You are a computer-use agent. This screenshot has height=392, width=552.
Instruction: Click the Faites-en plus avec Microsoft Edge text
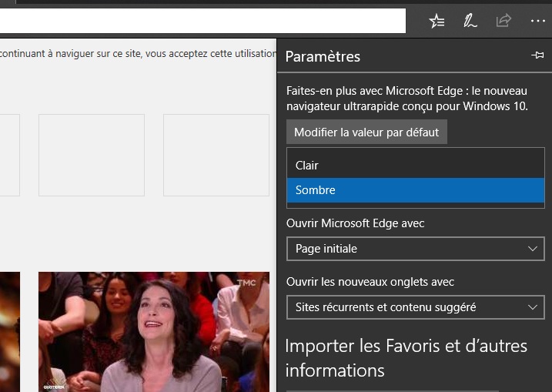[407, 99]
